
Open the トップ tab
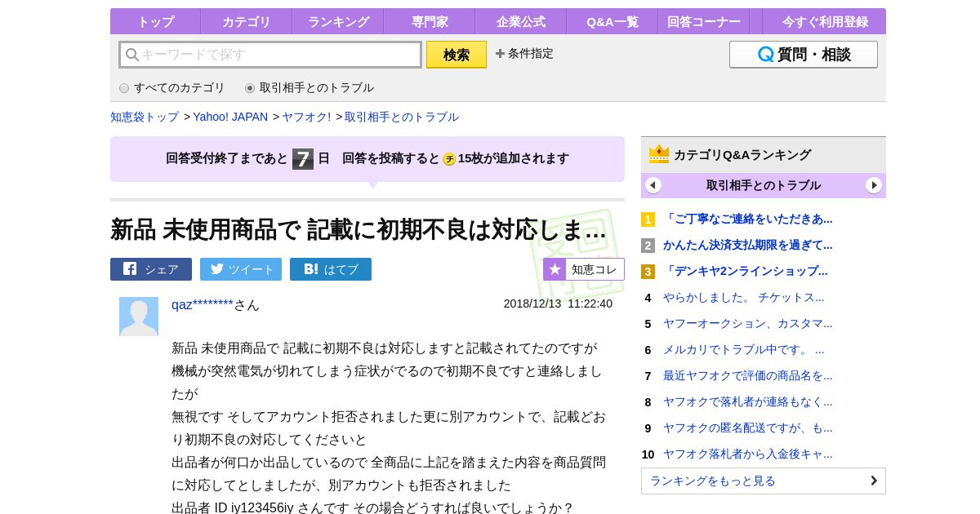point(155,22)
